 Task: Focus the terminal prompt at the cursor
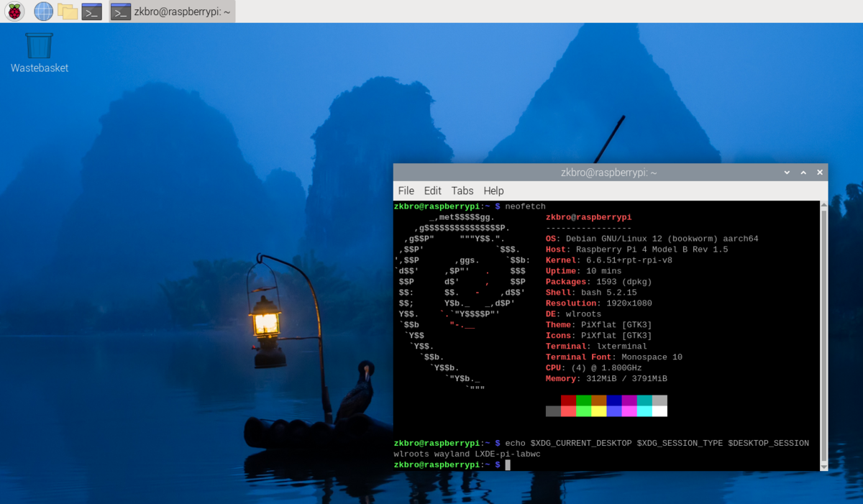click(507, 465)
